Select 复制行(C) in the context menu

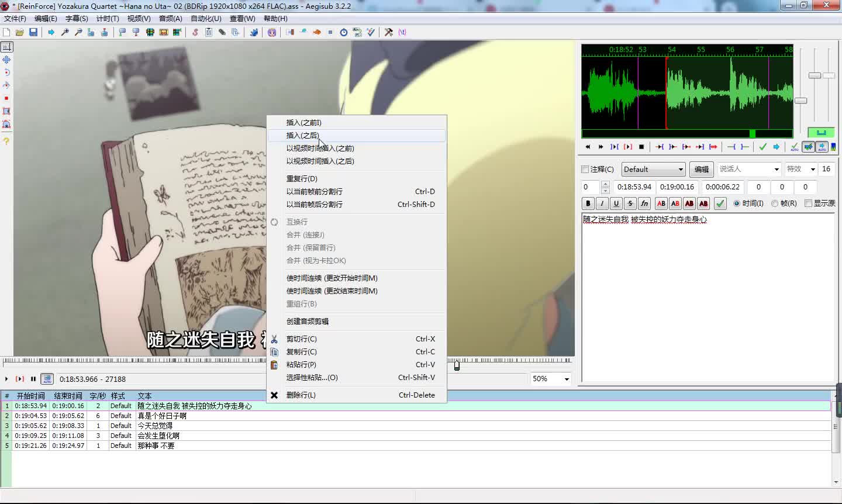[x=357, y=351]
